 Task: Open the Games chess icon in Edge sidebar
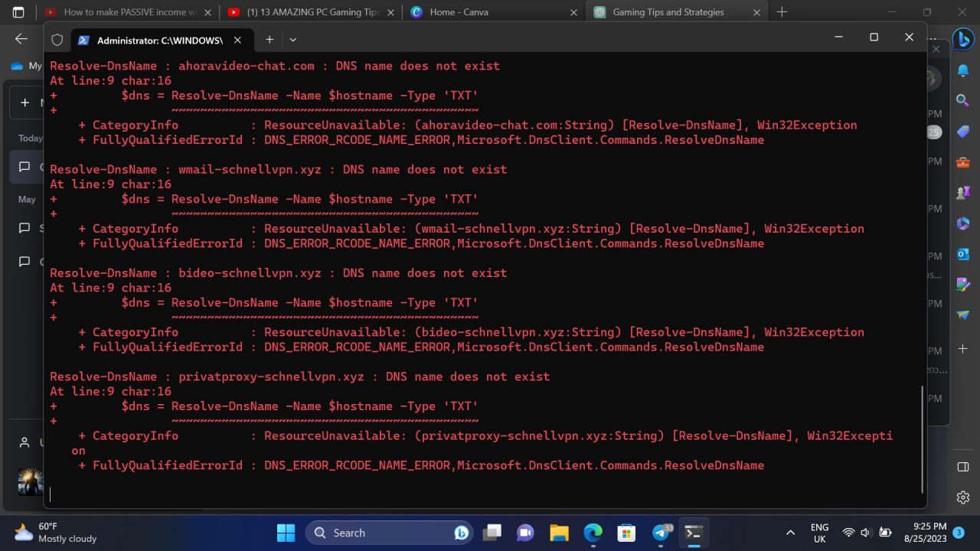[x=963, y=193]
